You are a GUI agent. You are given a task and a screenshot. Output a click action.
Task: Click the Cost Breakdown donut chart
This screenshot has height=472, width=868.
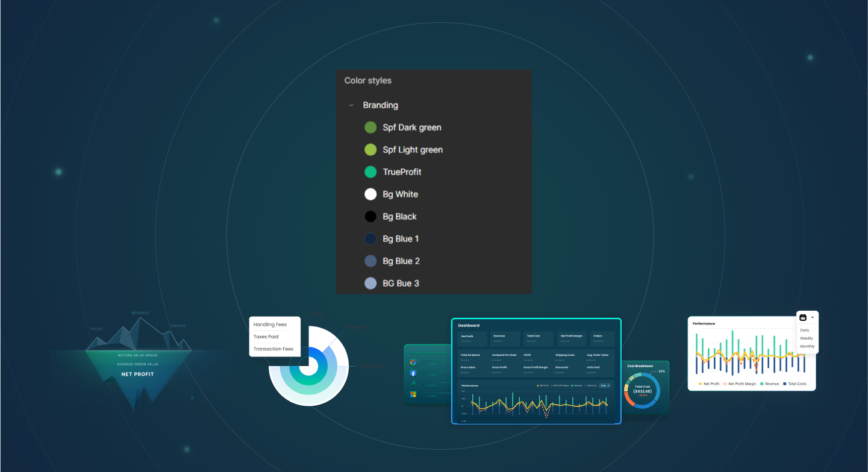pyautogui.click(x=642, y=390)
